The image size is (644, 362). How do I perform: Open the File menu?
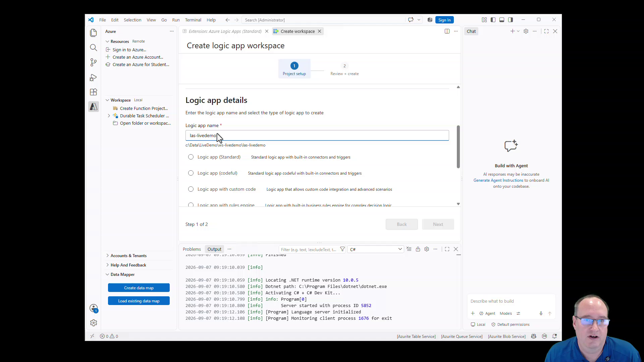coord(103,20)
